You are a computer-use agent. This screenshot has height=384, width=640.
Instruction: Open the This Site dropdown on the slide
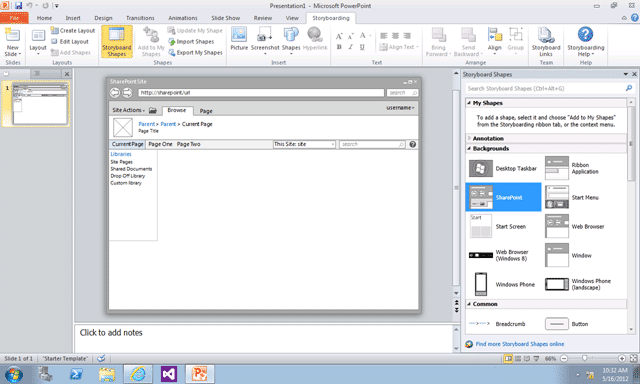(304, 144)
